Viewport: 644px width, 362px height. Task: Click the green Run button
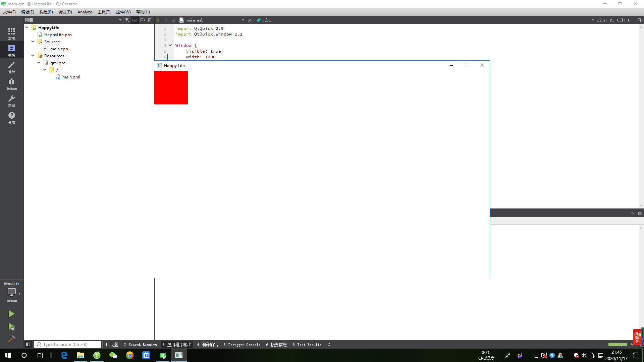click(x=11, y=314)
